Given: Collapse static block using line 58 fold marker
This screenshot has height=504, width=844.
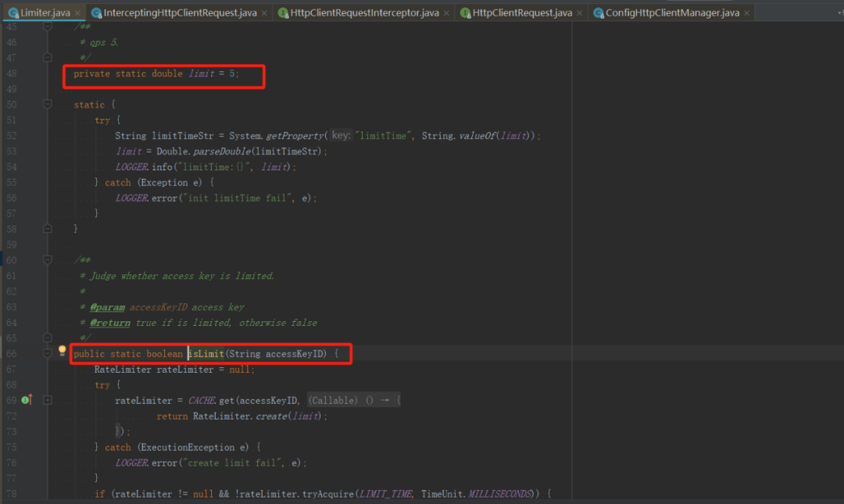Looking at the screenshot, I should click(48, 229).
